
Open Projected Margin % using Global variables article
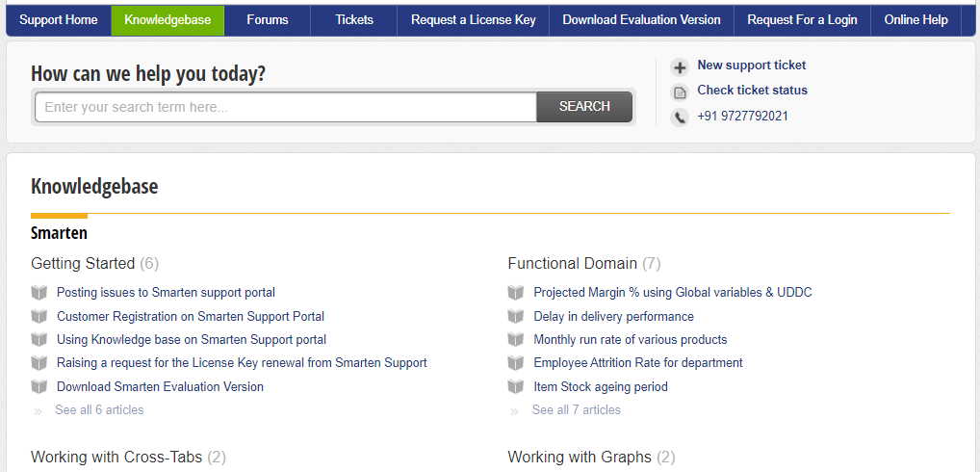[673, 292]
